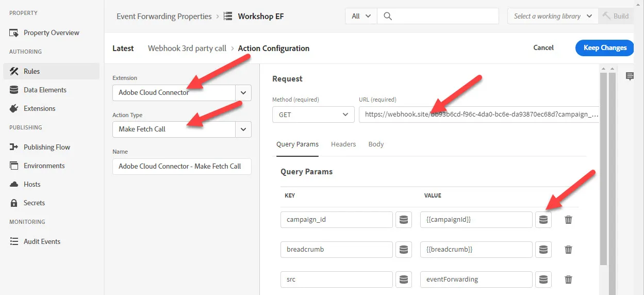The width and height of the screenshot is (644, 295).
Task: Click Event Forwarding Properties breadcrumb
Action: tap(164, 16)
